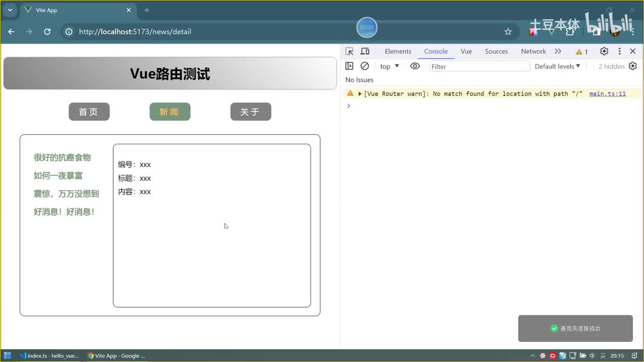Reload the page with refresh icon

click(x=47, y=32)
